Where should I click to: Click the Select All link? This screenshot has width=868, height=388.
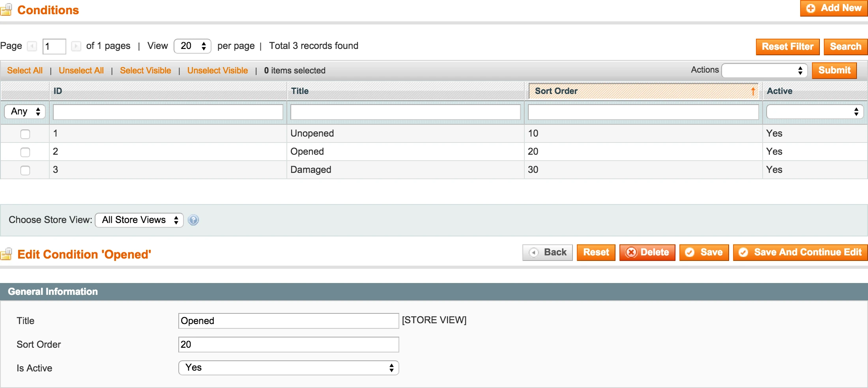click(24, 70)
